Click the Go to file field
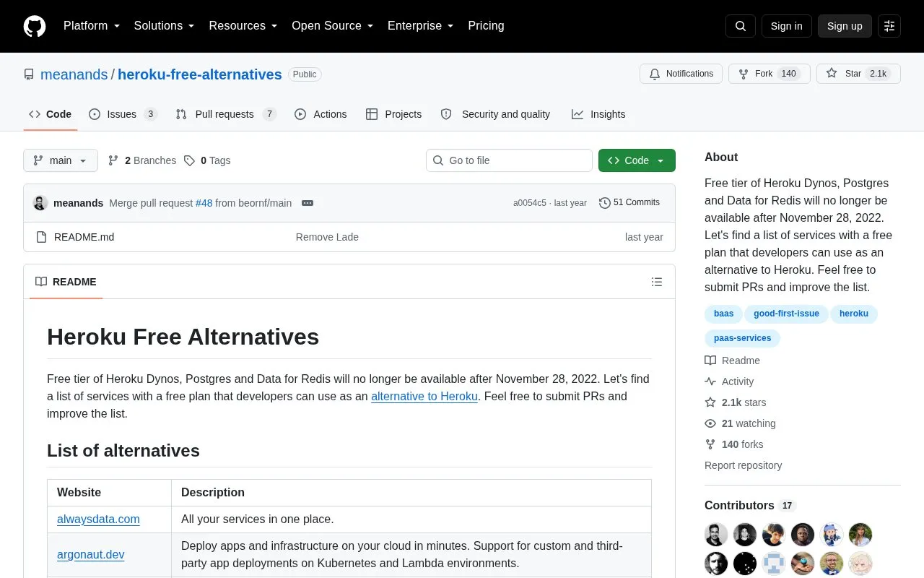The image size is (924, 578). 509,160
